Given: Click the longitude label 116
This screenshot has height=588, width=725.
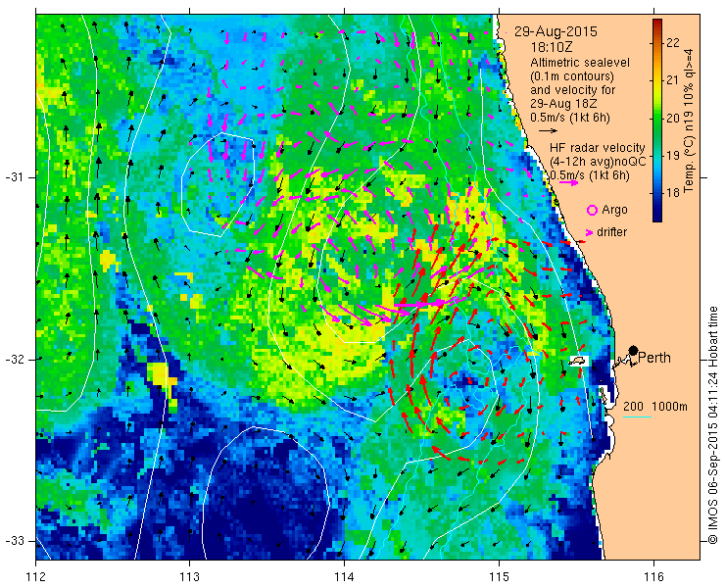Looking at the screenshot, I should click(653, 577).
